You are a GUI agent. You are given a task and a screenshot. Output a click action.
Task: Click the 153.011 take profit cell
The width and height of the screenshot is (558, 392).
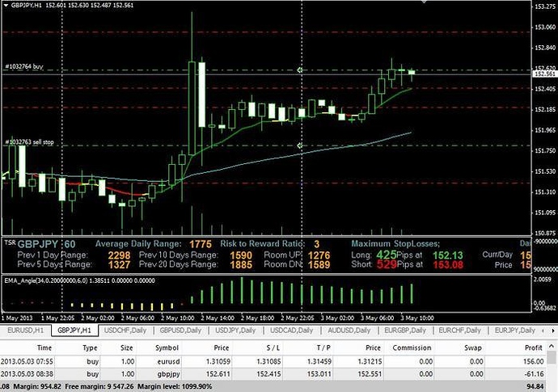(x=319, y=374)
